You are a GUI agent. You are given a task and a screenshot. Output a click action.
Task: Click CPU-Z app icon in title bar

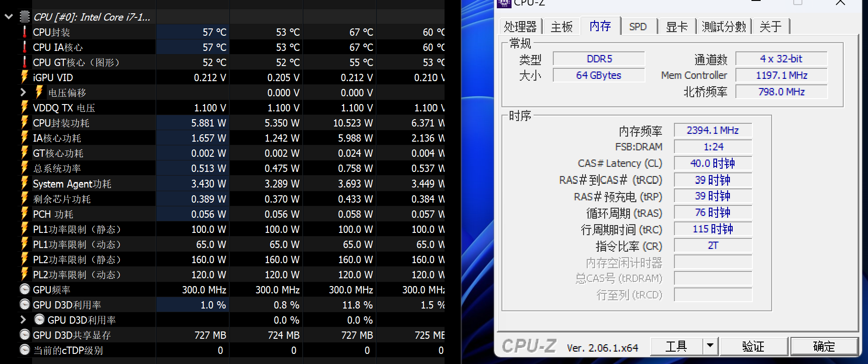(x=504, y=3)
